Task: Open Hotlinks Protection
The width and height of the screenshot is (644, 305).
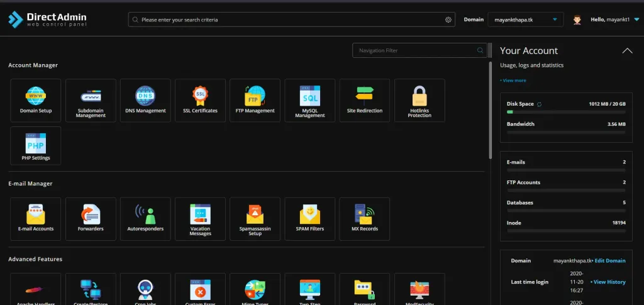Action: pos(419,100)
